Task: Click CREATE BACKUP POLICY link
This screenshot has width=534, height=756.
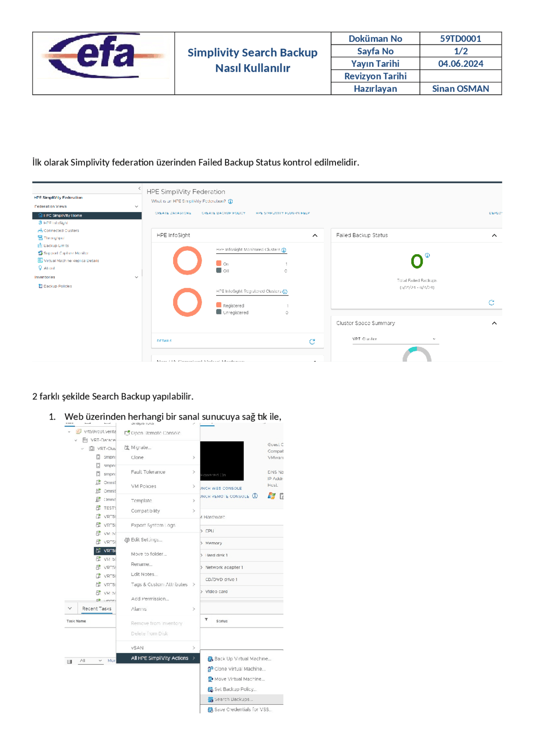Action: coord(224,213)
